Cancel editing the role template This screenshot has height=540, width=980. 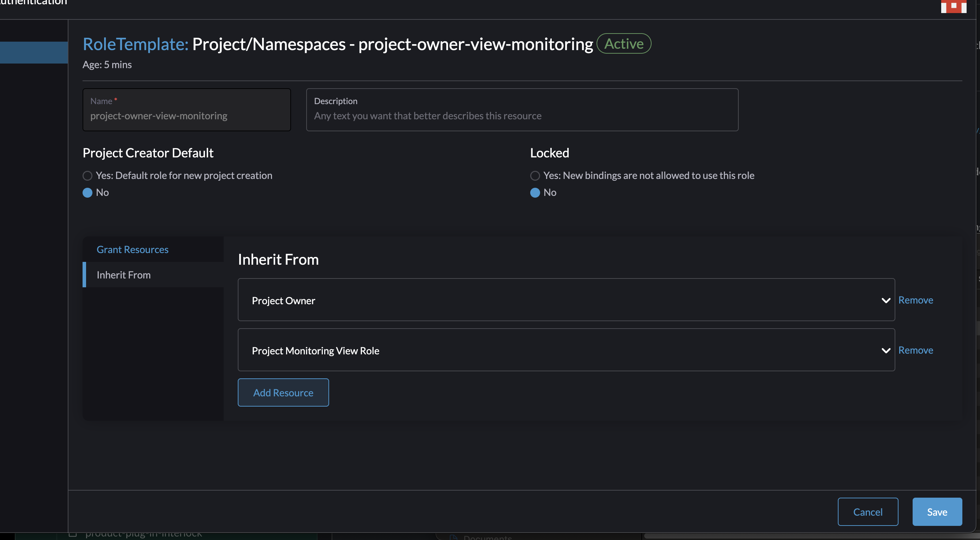pyautogui.click(x=868, y=511)
